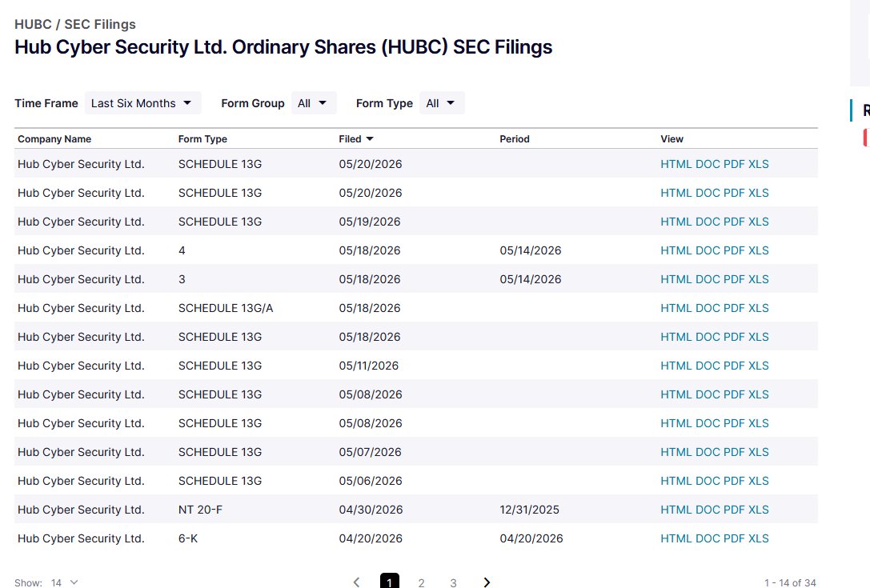Click the Company Name column header
The width and height of the screenshot is (870, 588).
(x=54, y=138)
